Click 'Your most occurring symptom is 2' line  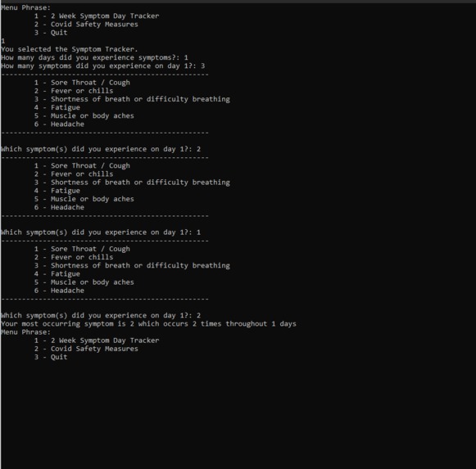148,324
